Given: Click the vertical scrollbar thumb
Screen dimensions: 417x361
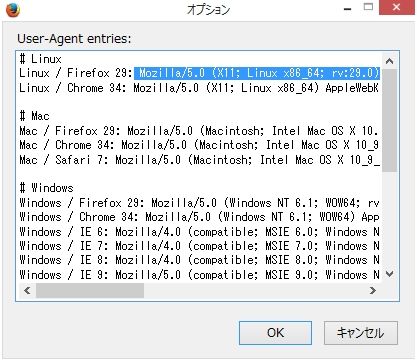Looking at the screenshot, I should (x=389, y=121).
